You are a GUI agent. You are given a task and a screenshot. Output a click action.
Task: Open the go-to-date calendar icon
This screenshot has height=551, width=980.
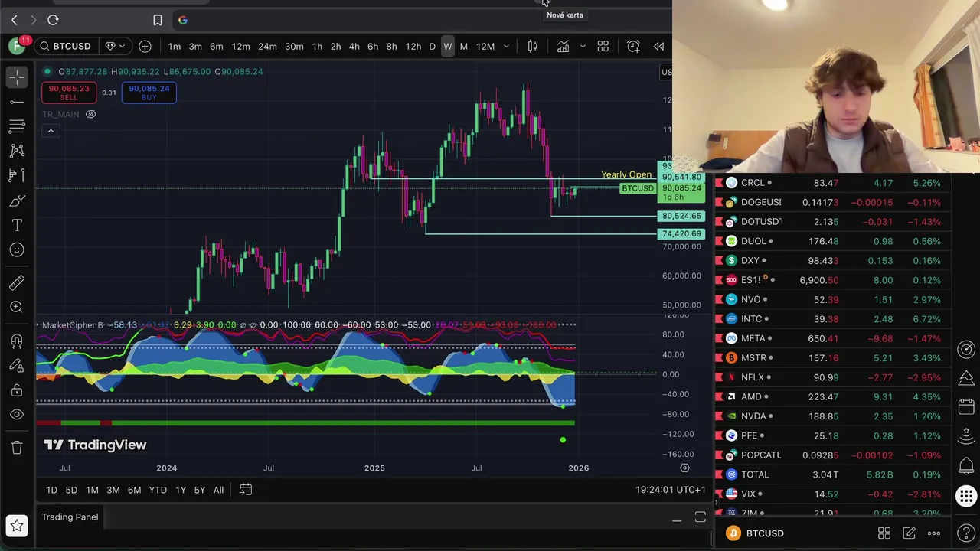tap(246, 490)
